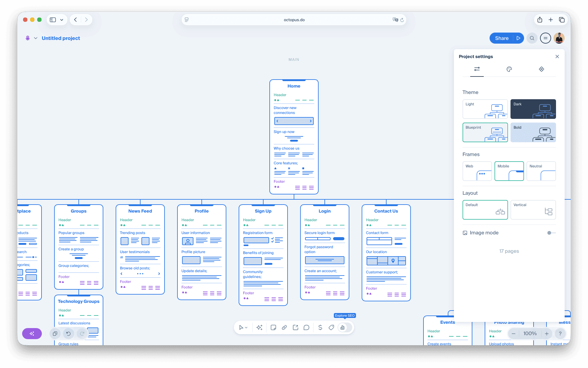Click the purple AI assistant button
Screen dimensions: 588x368
(x=32, y=334)
